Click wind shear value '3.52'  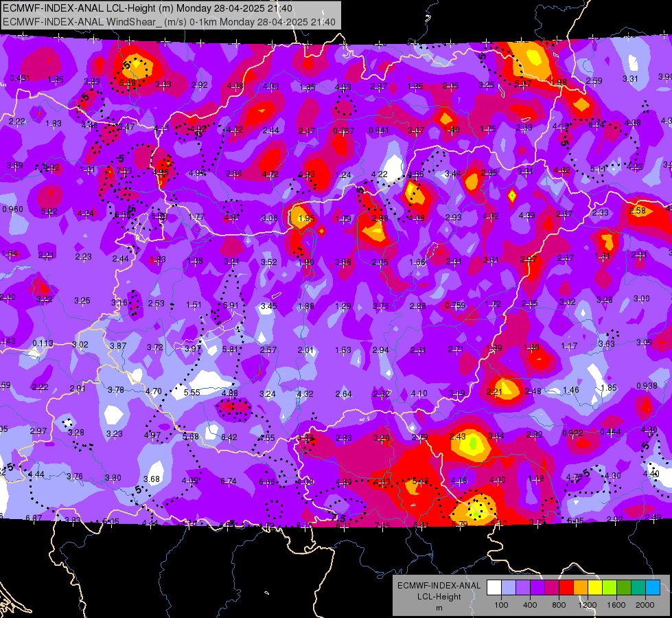tap(269, 262)
